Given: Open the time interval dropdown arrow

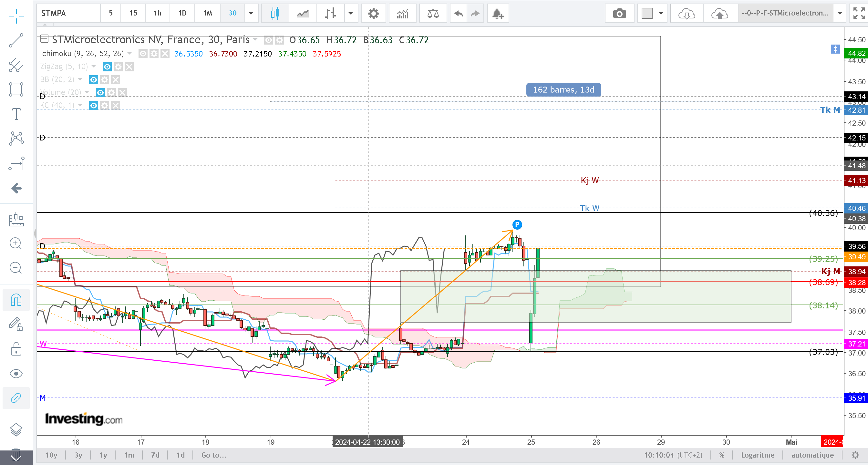Looking at the screenshot, I should tap(251, 14).
